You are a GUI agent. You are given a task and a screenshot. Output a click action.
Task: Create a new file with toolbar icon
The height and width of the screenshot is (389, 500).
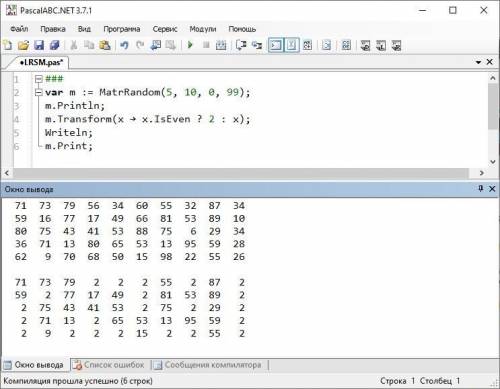coord(7,45)
